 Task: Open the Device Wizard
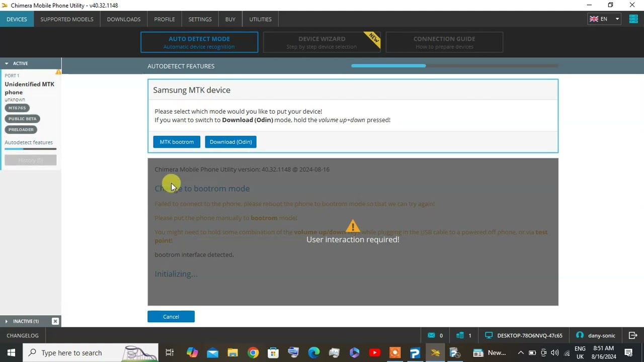[x=321, y=42]
